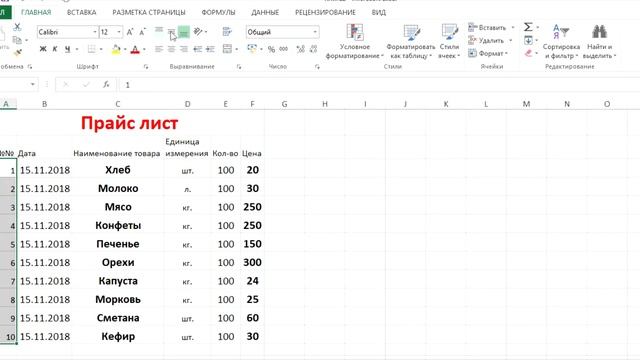Open underline style dropdown arrow
This screenshot has width=640, height=360.
click(x=77, y=49)
